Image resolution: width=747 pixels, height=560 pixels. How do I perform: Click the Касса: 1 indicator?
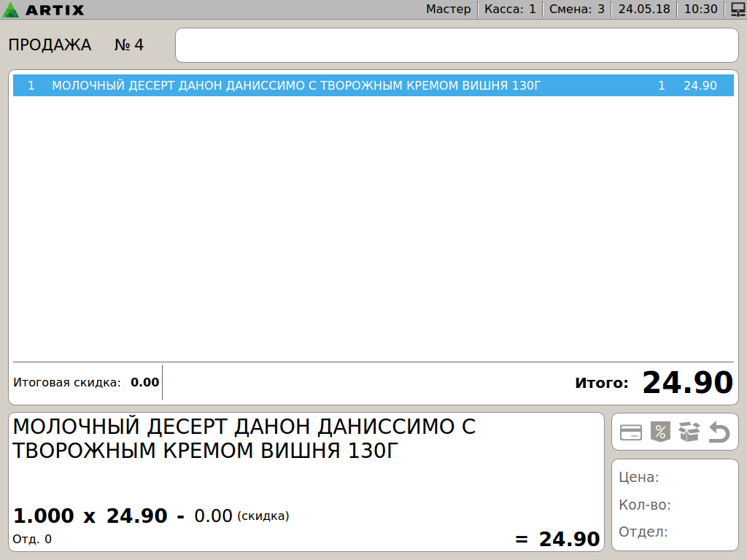click(510, 9)
